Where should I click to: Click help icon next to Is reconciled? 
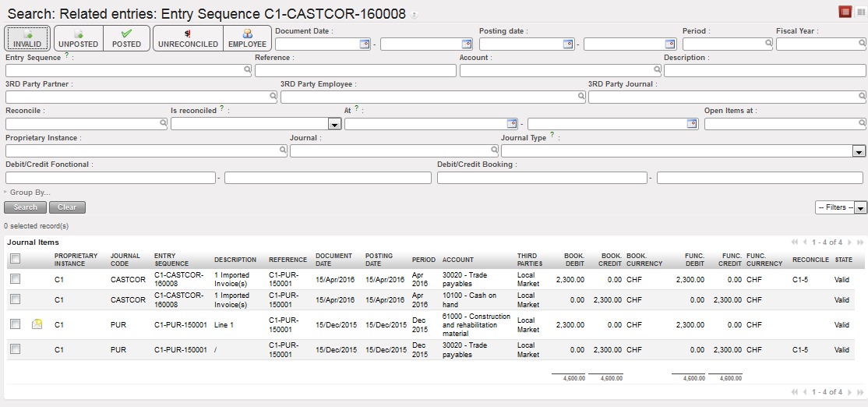pyautogui.click(x=222, y=109)
